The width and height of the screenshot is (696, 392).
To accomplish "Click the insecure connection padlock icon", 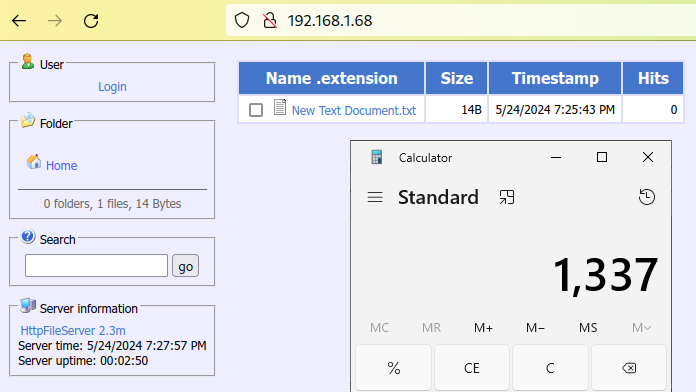I will [x=269, y=20].
